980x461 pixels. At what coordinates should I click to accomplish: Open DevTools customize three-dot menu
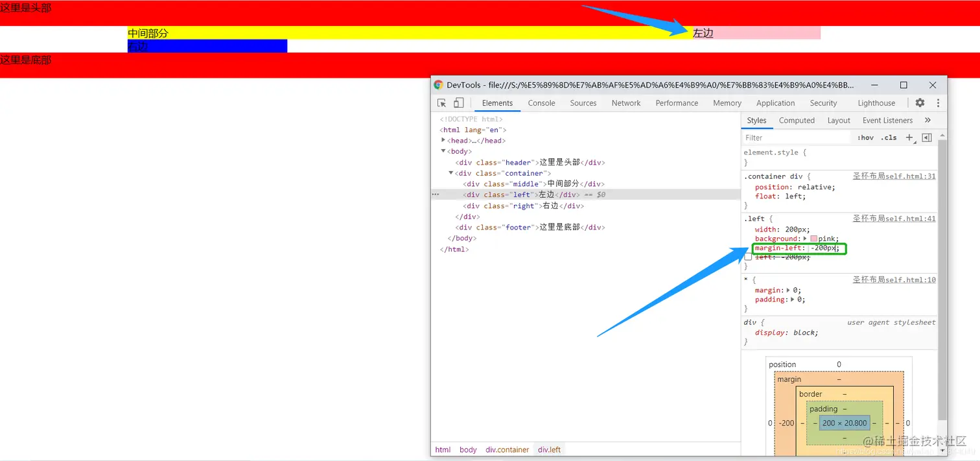click(x=937, y=102)
